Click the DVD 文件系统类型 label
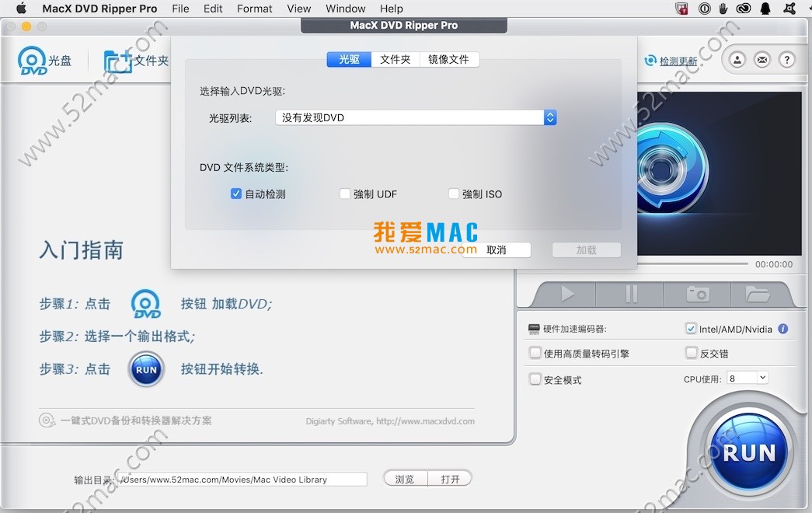 [x=244, y=167]
